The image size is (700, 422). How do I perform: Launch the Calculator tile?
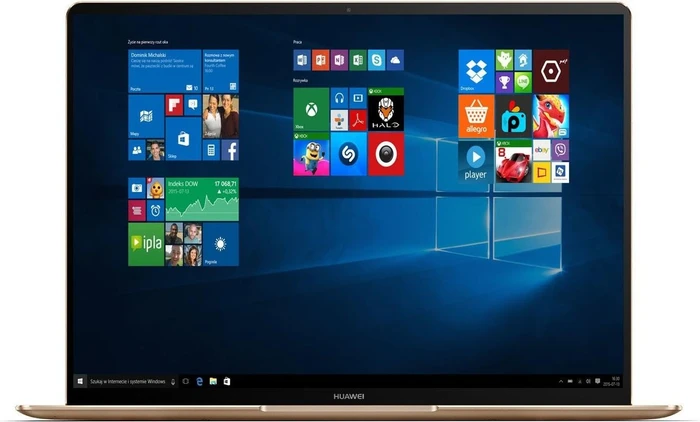[211, 150]
